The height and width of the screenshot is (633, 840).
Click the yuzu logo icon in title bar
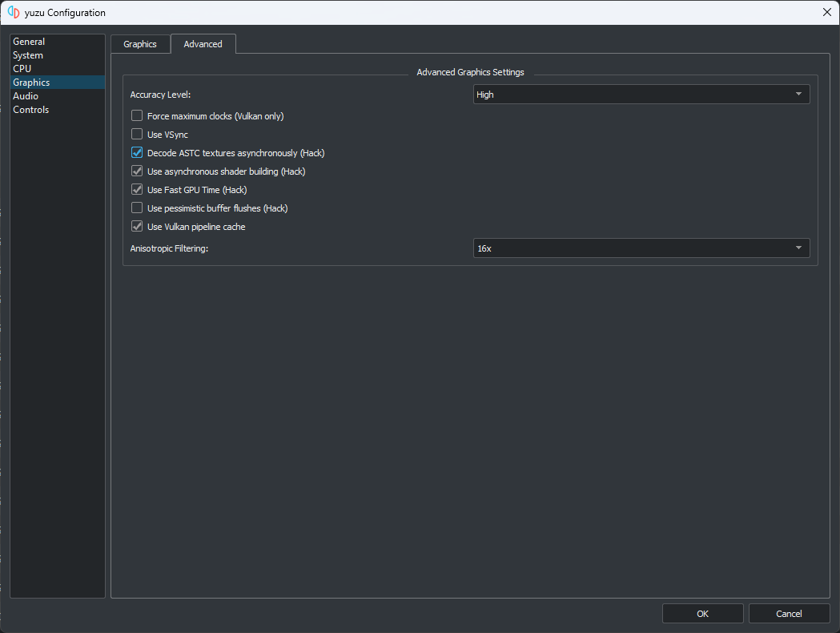click(x=14, y=12)
